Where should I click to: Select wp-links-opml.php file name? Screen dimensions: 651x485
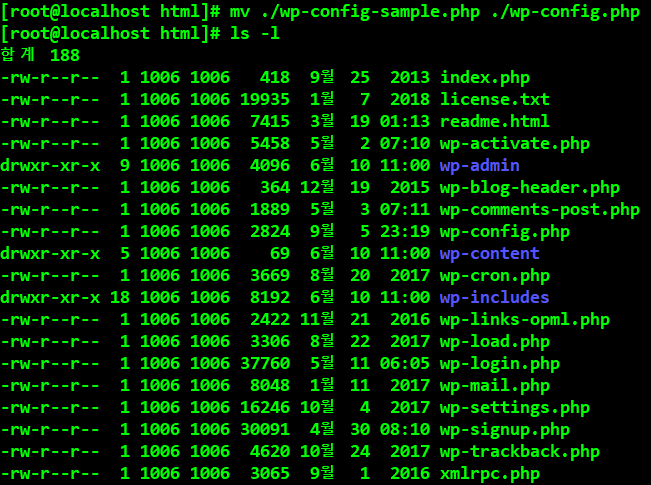[525, 320]
